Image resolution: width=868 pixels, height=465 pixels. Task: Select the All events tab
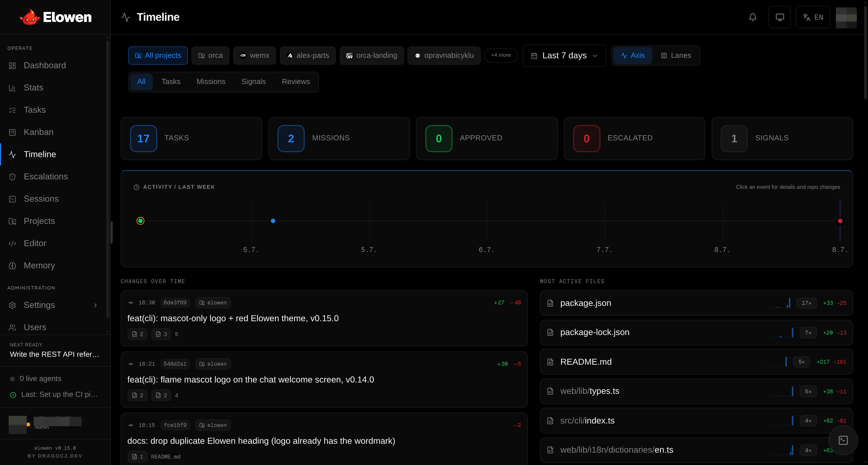pos(141,82)
